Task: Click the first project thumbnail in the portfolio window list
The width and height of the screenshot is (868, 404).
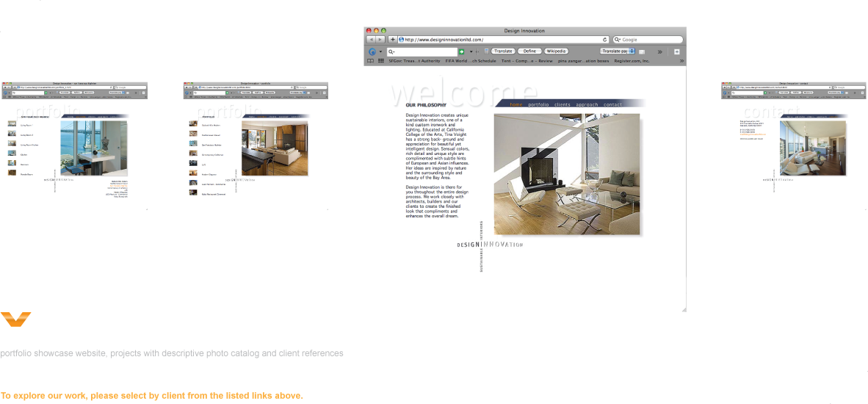Action: coord(193,124)
